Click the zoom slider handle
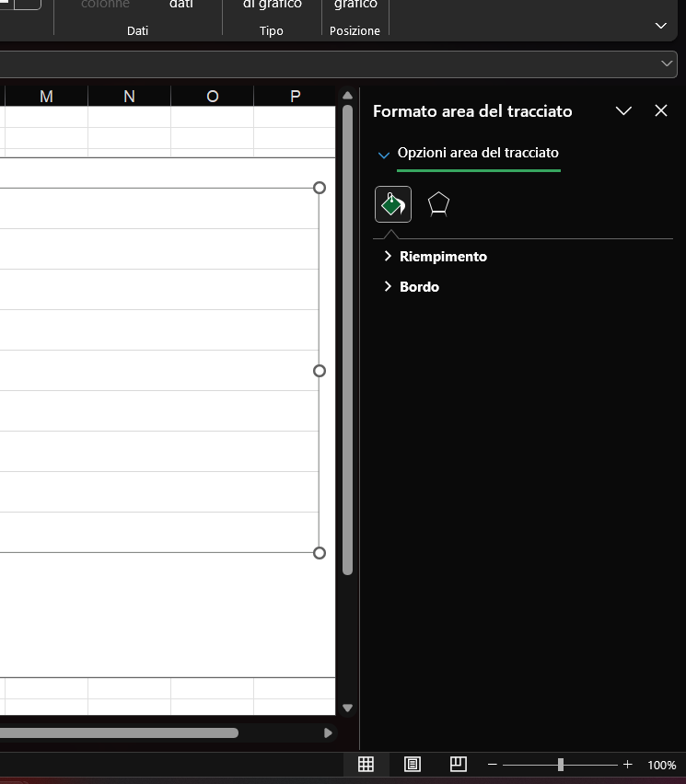This screenshot has height=784, width=686. tap(560, 765)
